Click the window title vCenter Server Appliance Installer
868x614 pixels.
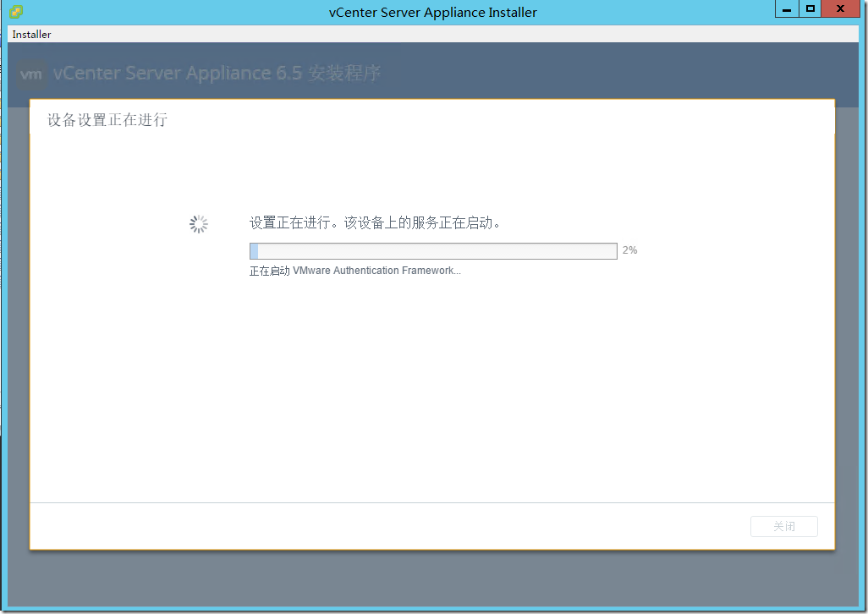(x=433, y=12)
